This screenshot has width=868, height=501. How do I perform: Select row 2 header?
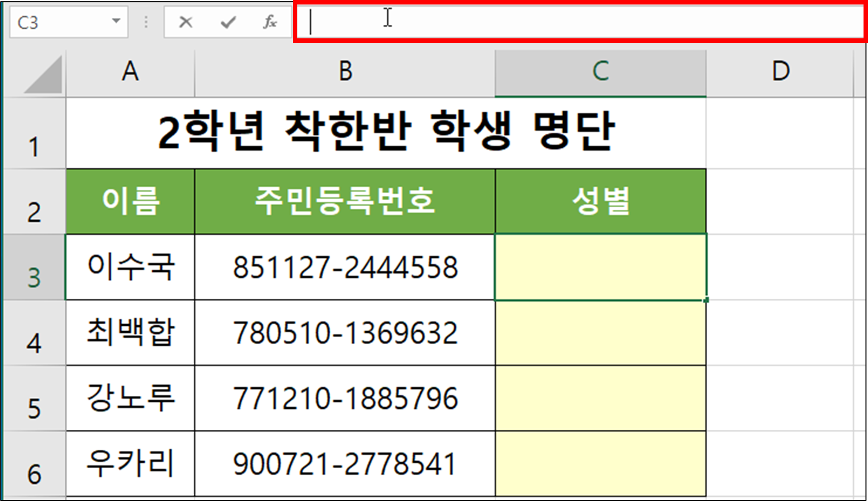coord(34,202)
